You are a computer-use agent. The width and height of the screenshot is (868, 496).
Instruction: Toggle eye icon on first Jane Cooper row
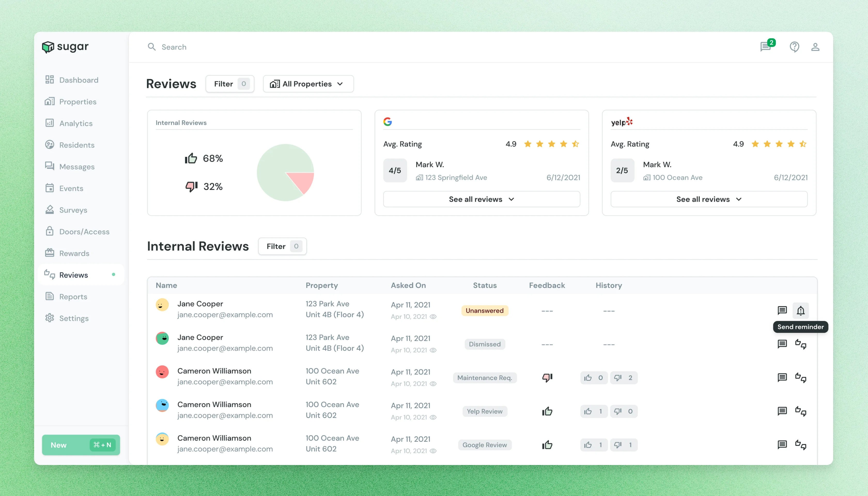(433, 316)
